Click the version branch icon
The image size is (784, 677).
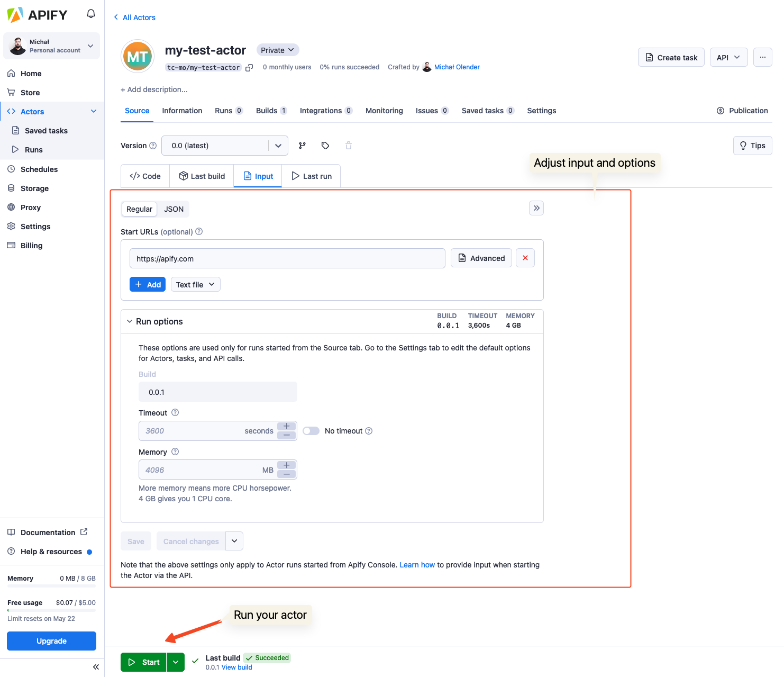(302, 146)
